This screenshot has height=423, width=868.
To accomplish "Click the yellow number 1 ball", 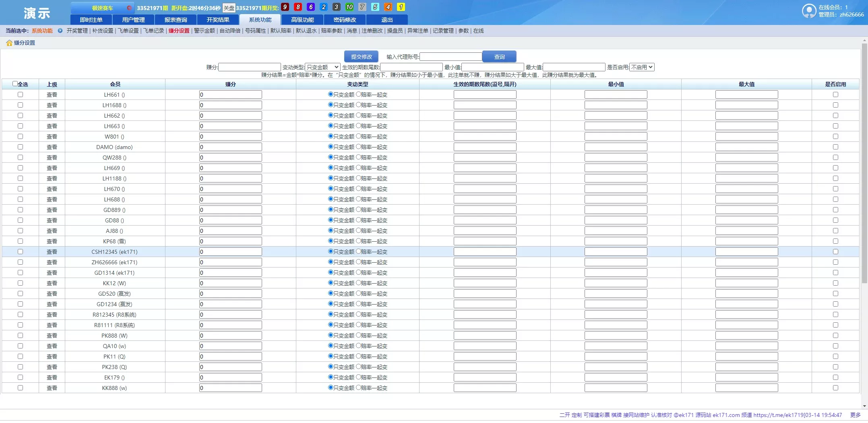I will 401,7.
